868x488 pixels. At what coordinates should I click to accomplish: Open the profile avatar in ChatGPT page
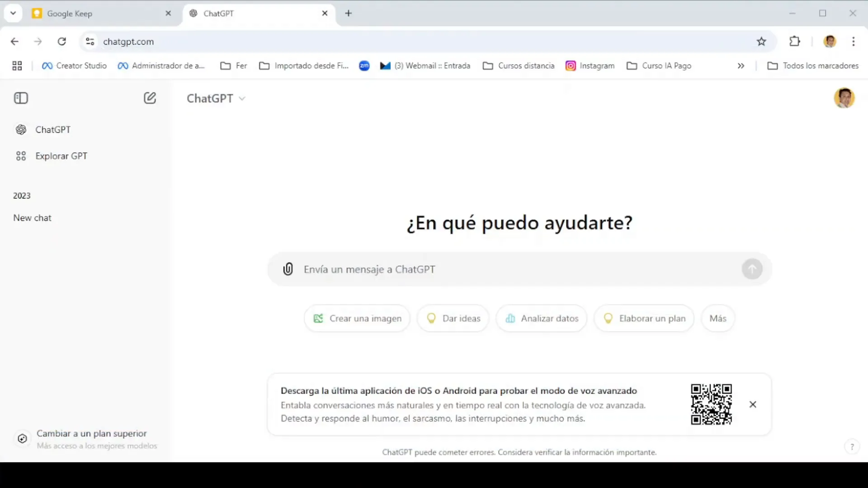point(844,98)
